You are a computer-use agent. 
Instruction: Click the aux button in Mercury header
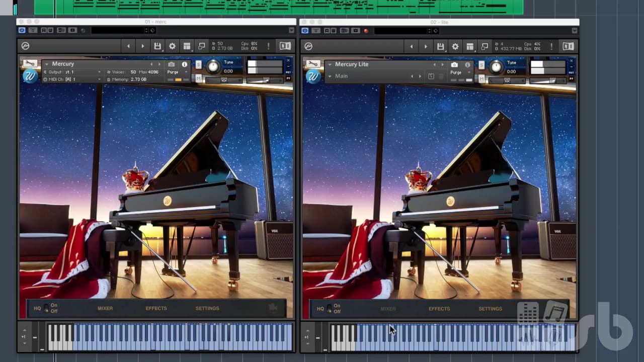click(x=288, y=72)
